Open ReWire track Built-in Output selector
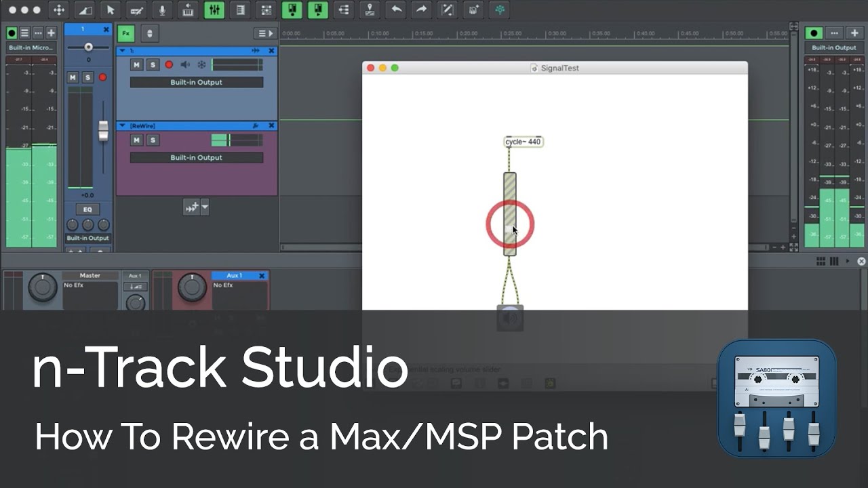 tap(197, 157)
